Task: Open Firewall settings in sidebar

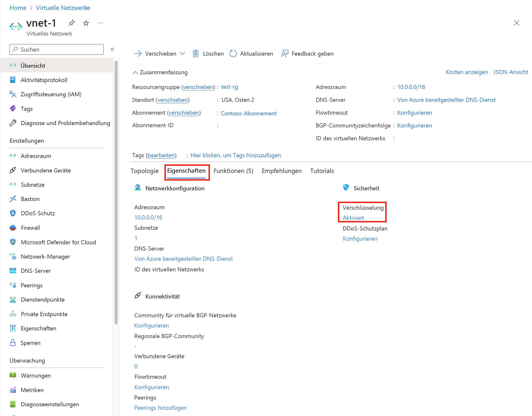Action: (x=30, y=228)
